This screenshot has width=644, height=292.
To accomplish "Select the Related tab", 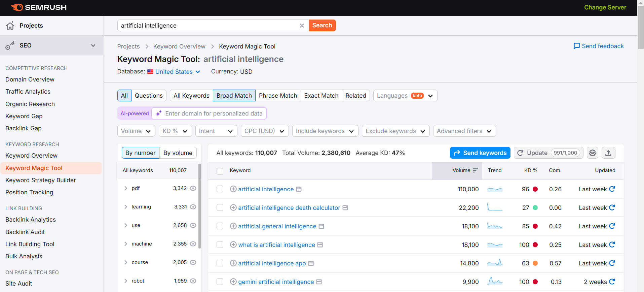I will 356,96.
